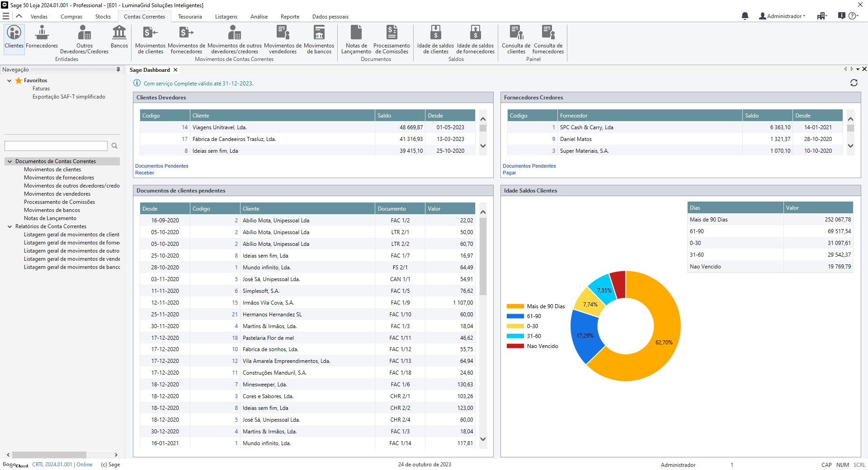Click the navigation search input field

pyautogui.click(x=56, y=146)
